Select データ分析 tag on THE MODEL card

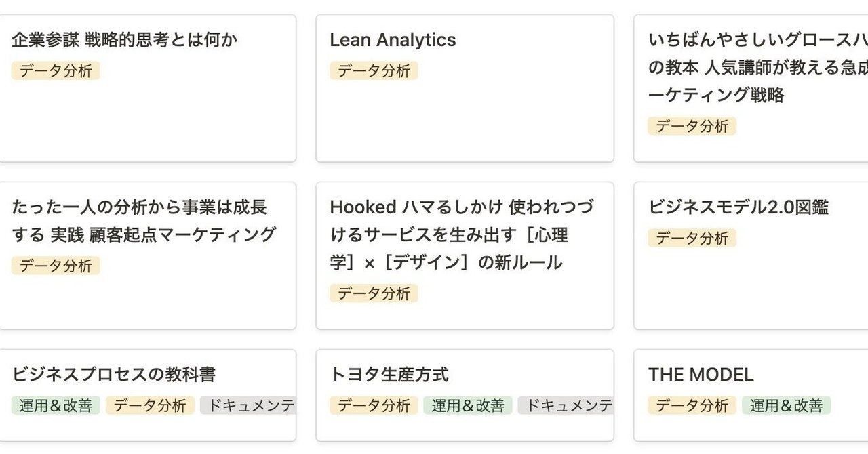click(x=692, y=406)
